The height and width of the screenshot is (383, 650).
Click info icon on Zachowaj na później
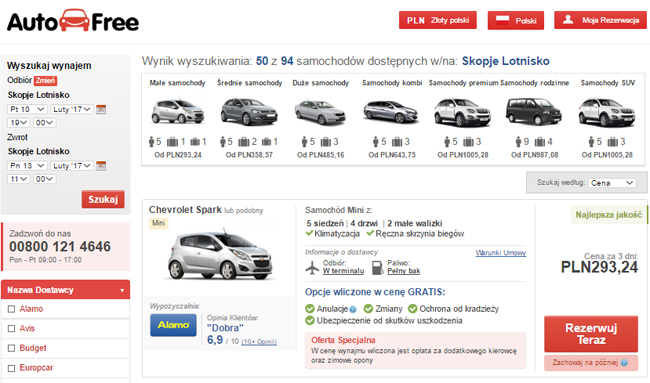tap(624, 363)
